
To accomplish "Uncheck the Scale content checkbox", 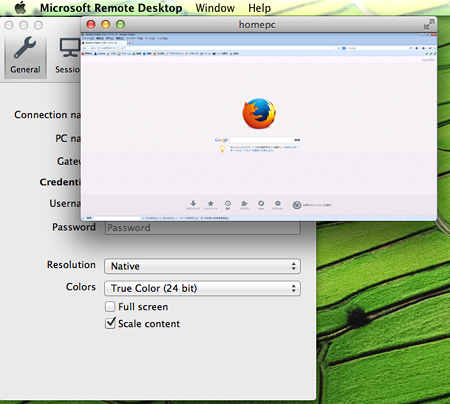I will point(110,323).
